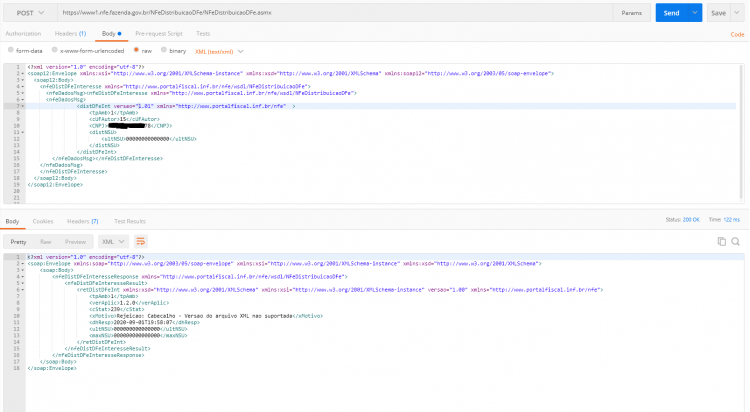The image size is (750, 412).
Task: Open the Pre-request Script tab
Action: pos(159,33)
